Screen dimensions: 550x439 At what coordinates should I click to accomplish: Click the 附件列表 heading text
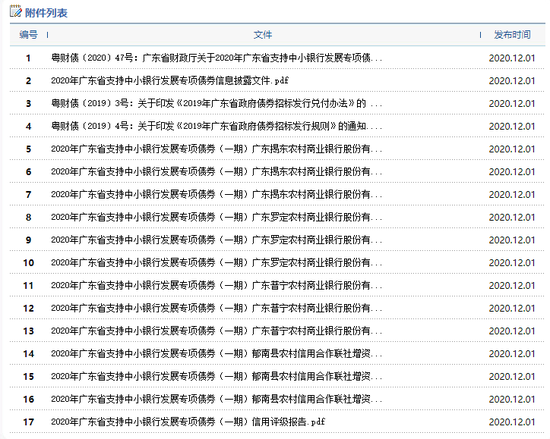pyautogui.click(x=46, y=13)
